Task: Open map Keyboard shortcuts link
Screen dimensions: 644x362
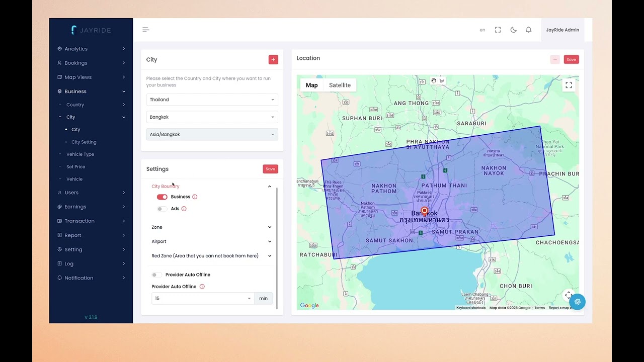Action: (471, 308)
